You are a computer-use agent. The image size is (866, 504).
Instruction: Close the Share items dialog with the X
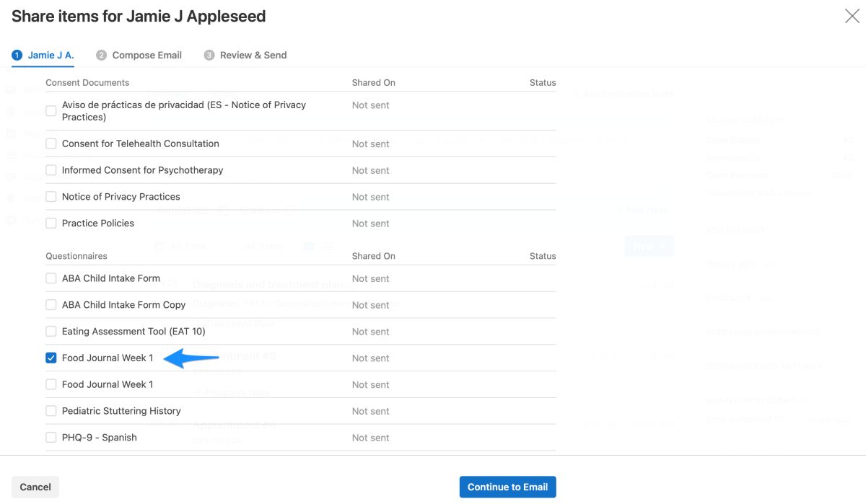pos(852,16)
